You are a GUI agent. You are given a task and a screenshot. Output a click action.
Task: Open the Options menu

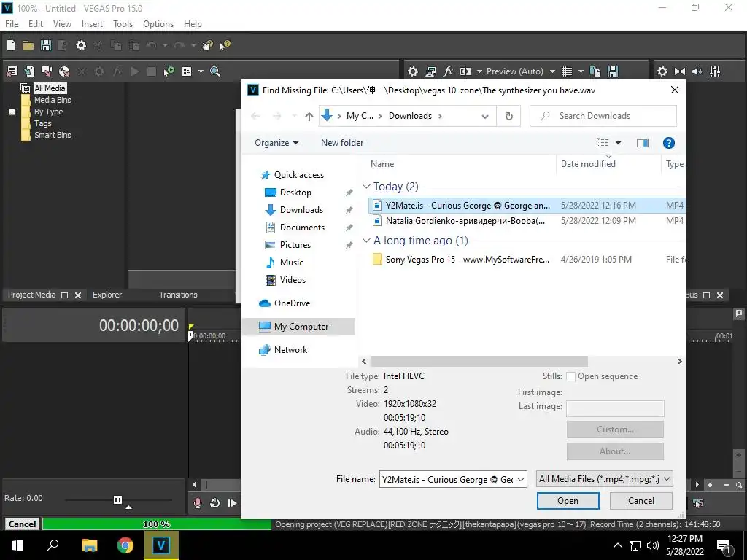[158, 24]
